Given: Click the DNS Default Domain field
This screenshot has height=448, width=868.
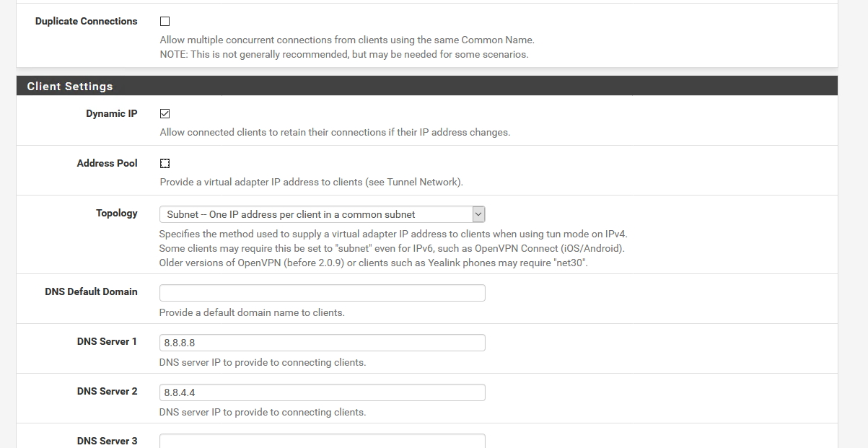Looking at the screenshot, I should click(x=322, y=293).
